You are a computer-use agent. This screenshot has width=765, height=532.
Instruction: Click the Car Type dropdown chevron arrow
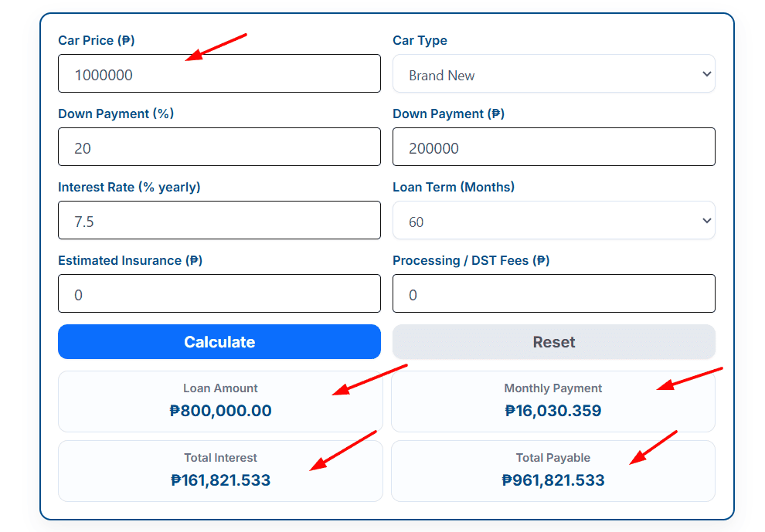point(705,73)
